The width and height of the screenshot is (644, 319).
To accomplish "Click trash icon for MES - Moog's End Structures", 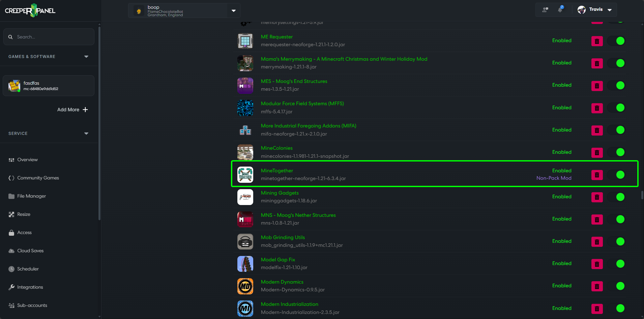I will point(597,86).
